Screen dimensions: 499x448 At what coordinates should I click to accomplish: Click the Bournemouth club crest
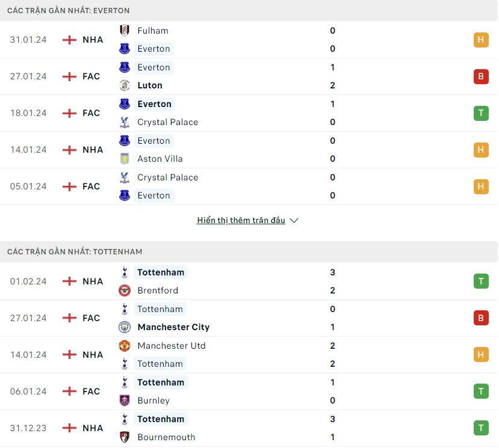[125, 437]
